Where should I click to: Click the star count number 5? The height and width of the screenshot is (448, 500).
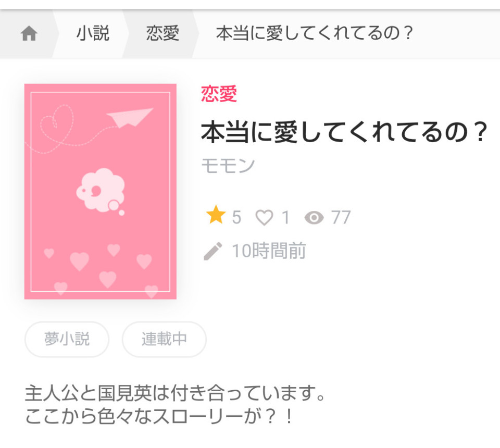[236, 218]
